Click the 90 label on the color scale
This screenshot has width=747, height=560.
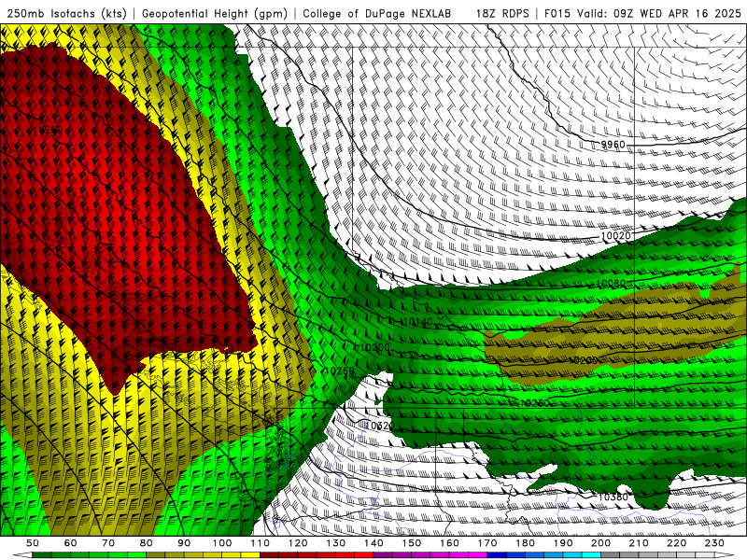184,543
